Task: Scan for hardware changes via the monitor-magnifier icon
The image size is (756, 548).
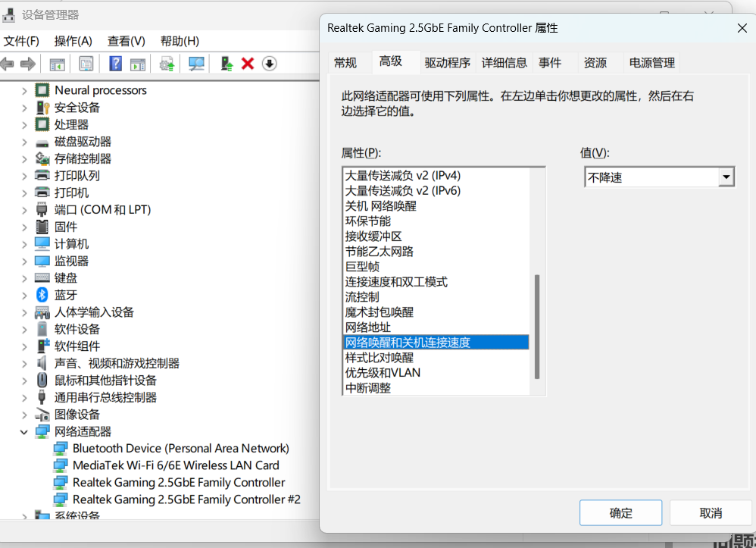Action: (196, 64)
